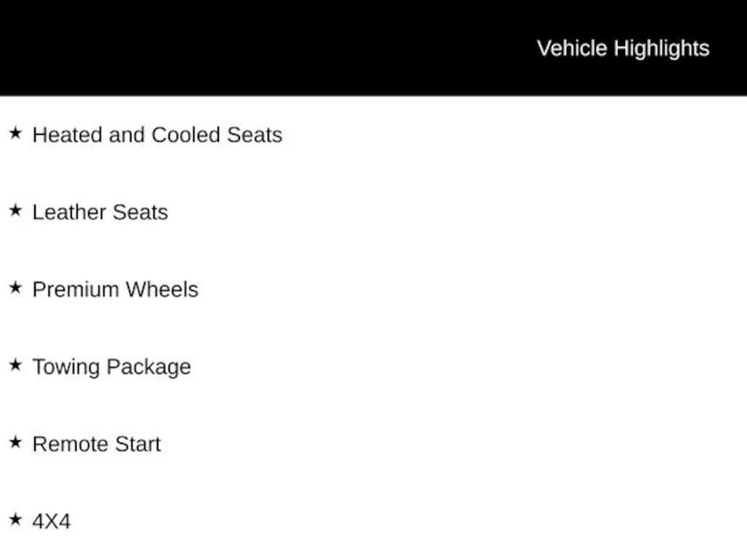The image size is (747, 560).
Task: Click the 4X4 highlight text
Action: (x=51, y=521)
